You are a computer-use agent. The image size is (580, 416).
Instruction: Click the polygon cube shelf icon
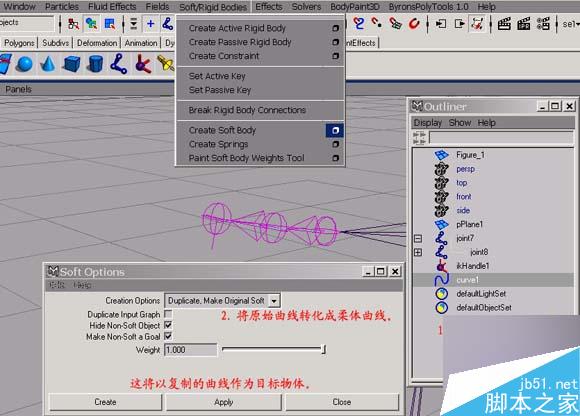[x=71, y=64]
